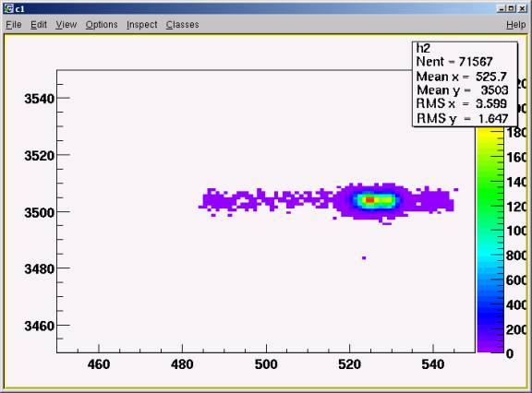Image resolution: width=532 pixels, height=393 pixels.
Task: Open the Help menu
Action: [515, 25]
